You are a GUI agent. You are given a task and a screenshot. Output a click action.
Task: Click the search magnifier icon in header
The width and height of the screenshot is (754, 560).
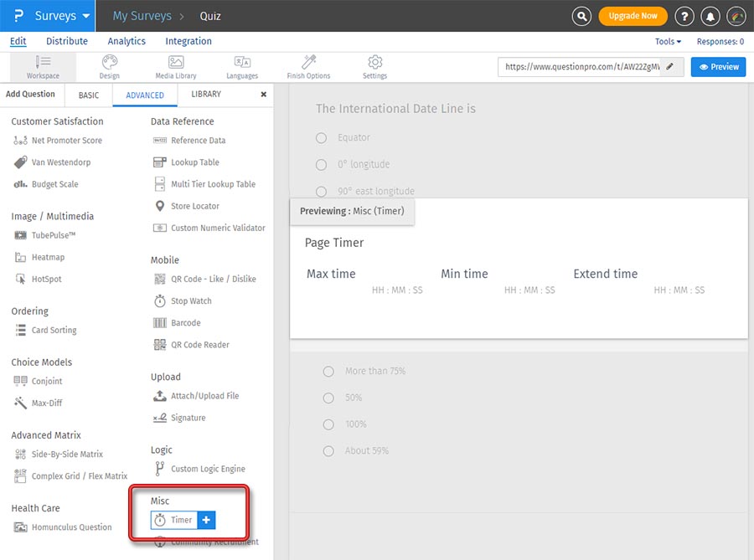[581, 16]
